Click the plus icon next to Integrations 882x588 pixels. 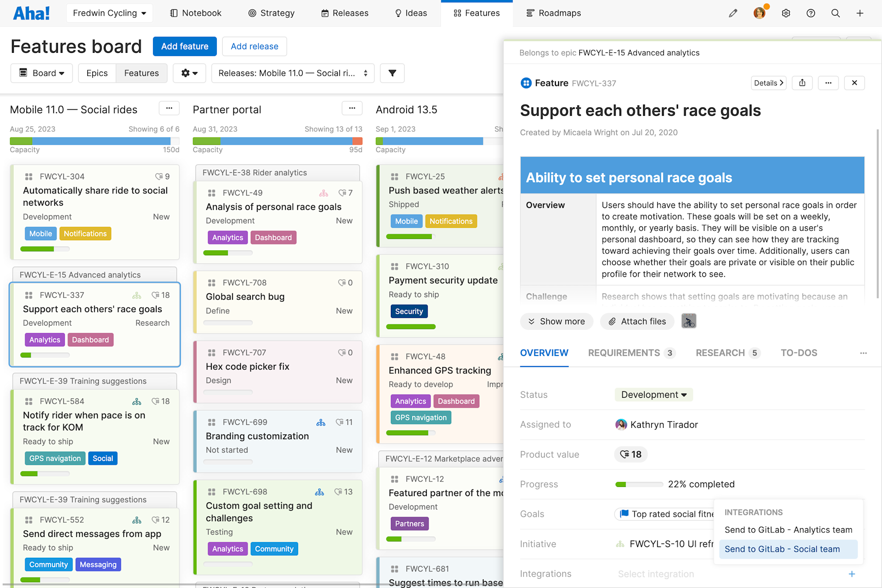point(852,574)
